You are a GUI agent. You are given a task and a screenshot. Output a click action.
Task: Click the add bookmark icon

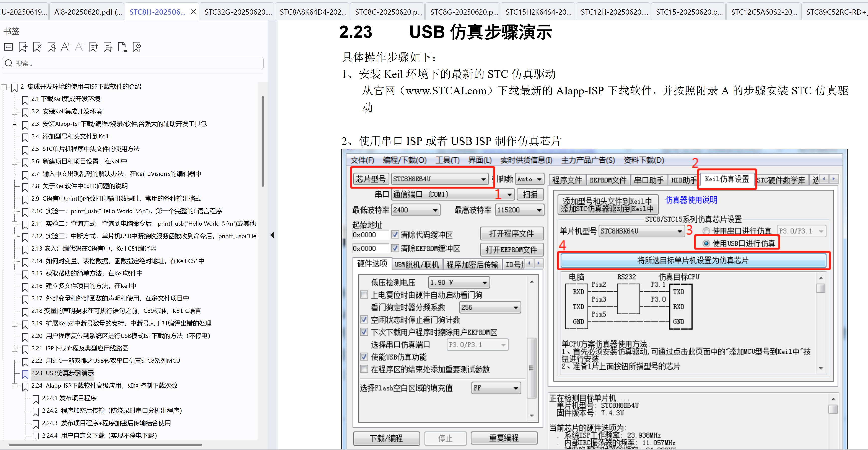[23, 47]
